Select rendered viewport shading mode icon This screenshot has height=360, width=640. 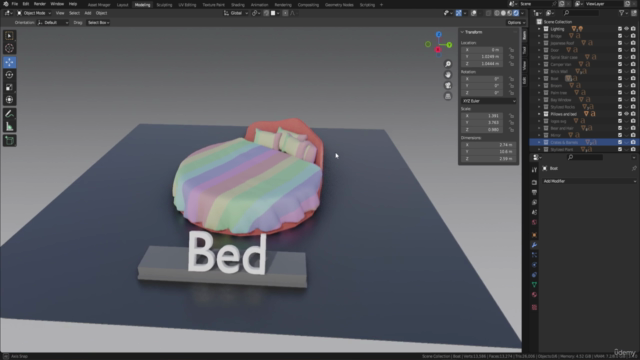pyautogui.click(x=516, y=13)
